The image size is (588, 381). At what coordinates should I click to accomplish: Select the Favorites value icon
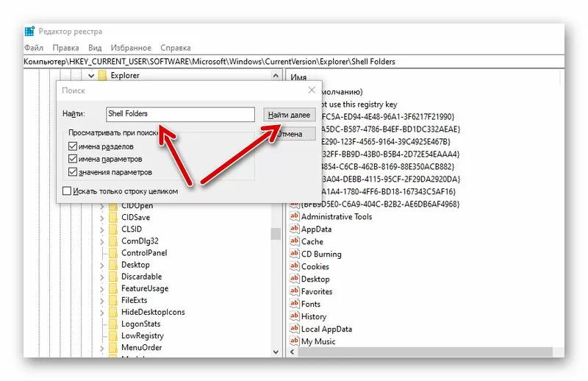294,292
